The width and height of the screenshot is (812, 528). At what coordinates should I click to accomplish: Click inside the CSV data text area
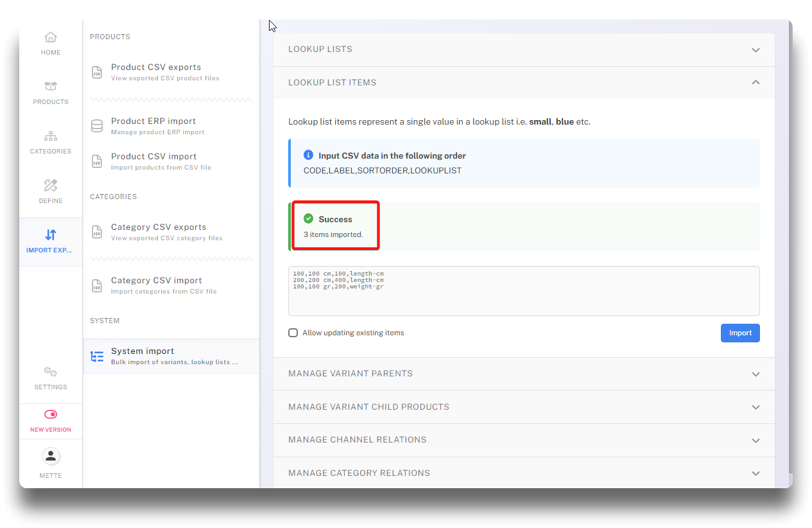[523, 299]
